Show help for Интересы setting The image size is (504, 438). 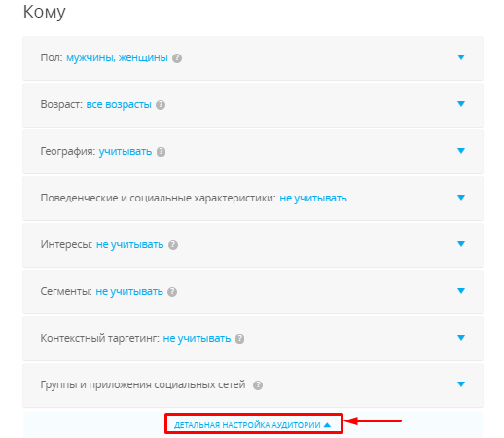coord(173,245)
